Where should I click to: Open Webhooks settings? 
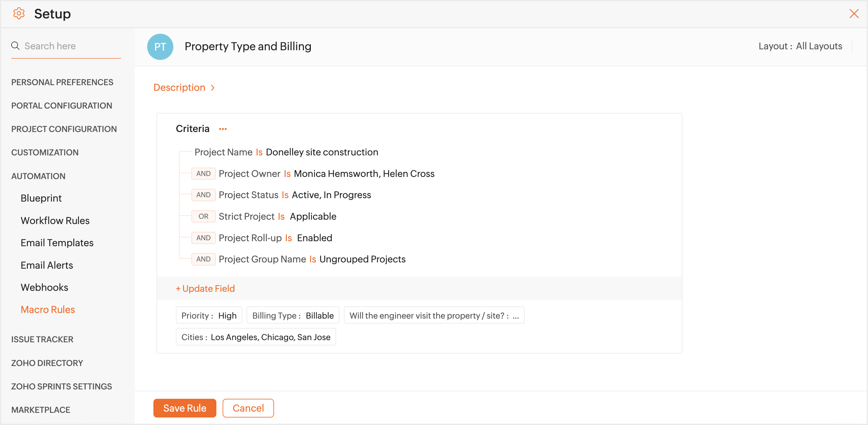(x=45, y=287)
